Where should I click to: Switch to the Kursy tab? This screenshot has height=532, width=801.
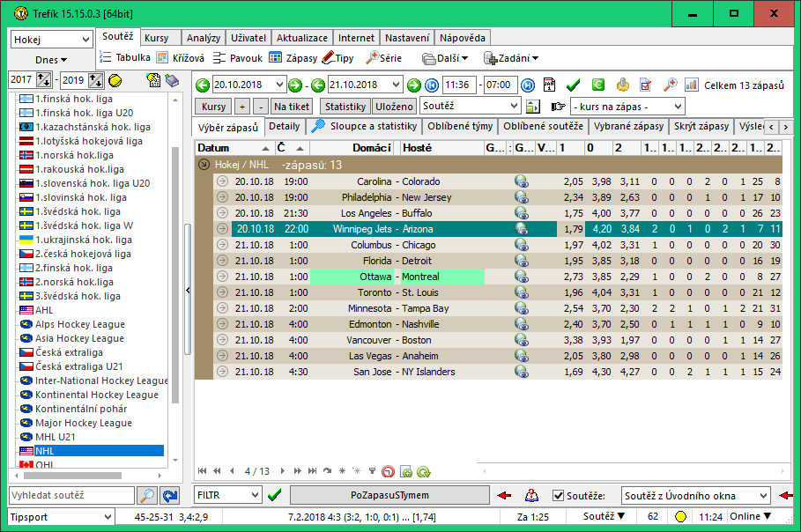click(160, 38)
